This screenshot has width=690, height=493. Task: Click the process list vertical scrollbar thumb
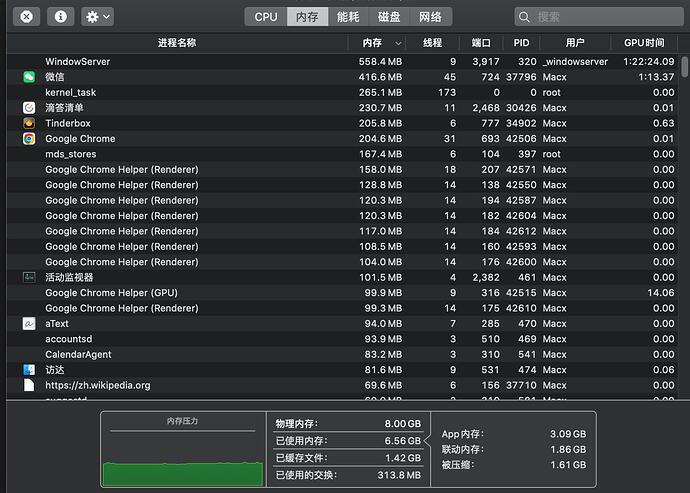click(684, 66)
